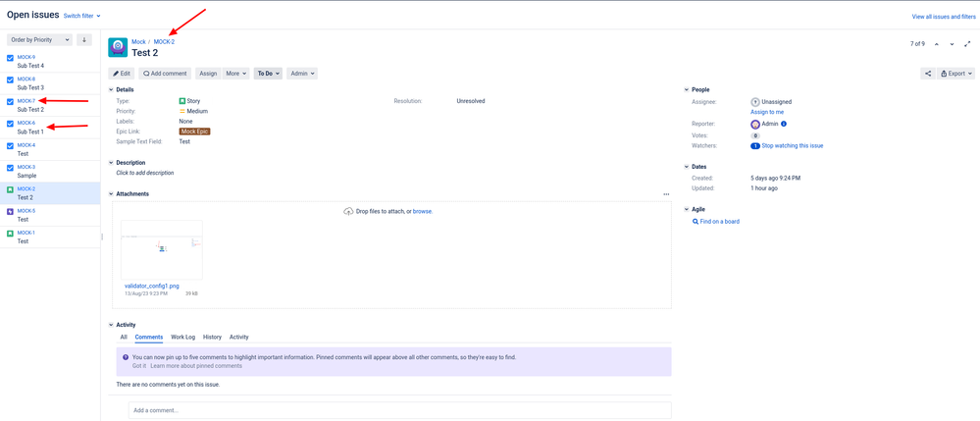Image resolution: width=980 pixels, height=421 pixels.
Task: Collapse the Dates section
Action: pyautogui.click(x=687, y=167)
